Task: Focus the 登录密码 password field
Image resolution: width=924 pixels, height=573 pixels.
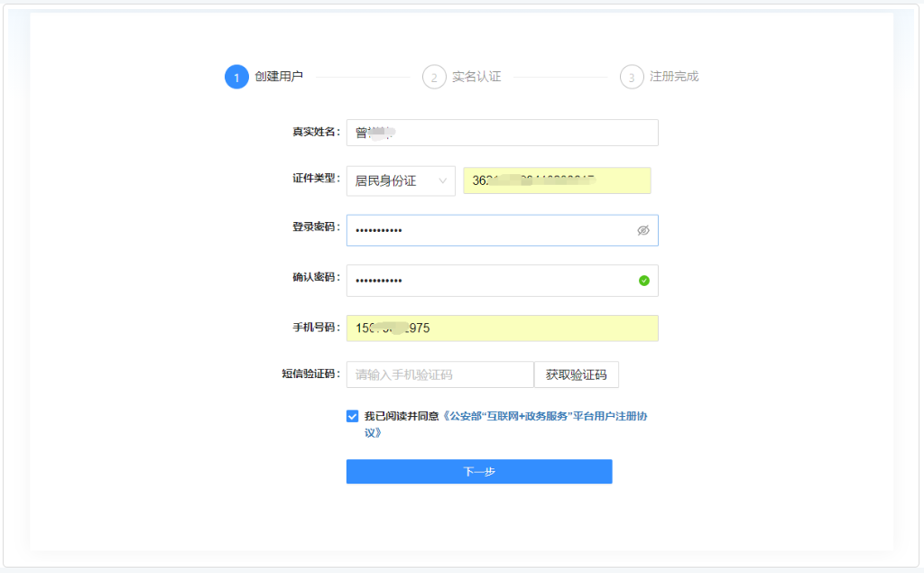Action: (487, 230)
